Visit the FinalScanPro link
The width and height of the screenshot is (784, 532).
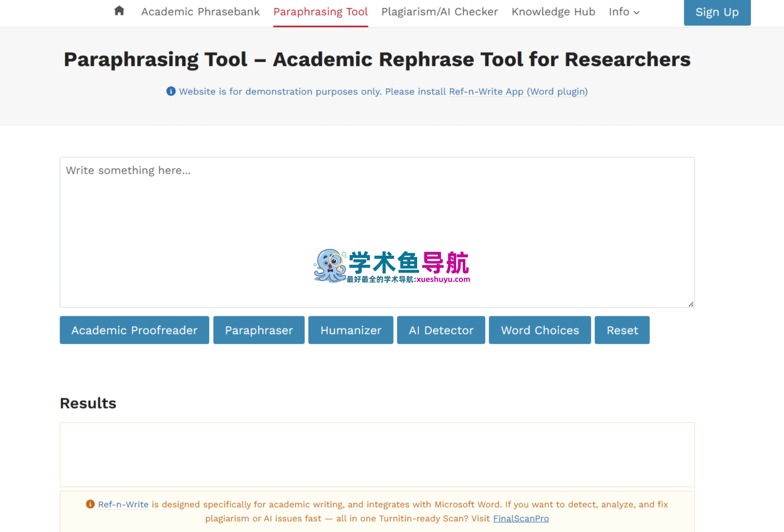tap(520, 519)
